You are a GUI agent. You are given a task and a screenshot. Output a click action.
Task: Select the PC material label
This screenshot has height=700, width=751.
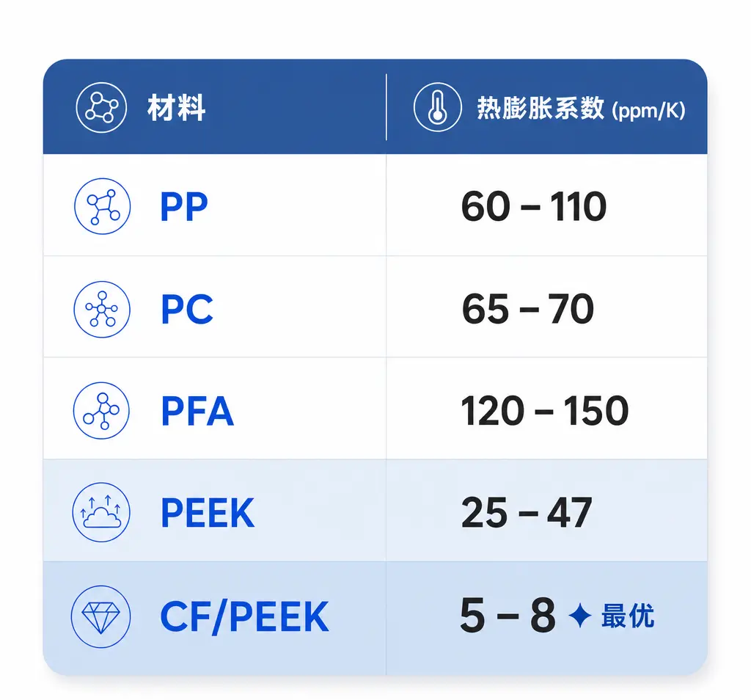(x=187, y=309)
